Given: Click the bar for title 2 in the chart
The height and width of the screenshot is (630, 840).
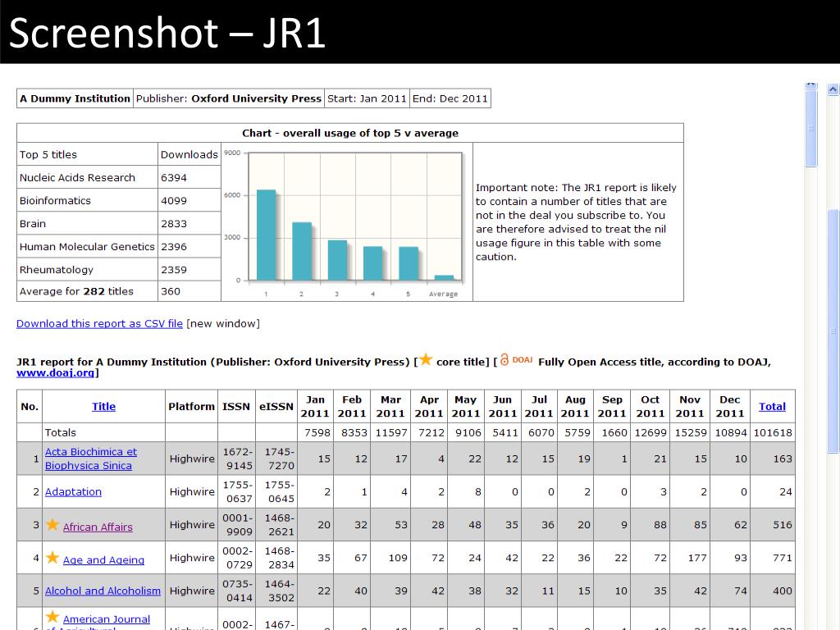Looking at the screenshot, I should tap(302, 251).
